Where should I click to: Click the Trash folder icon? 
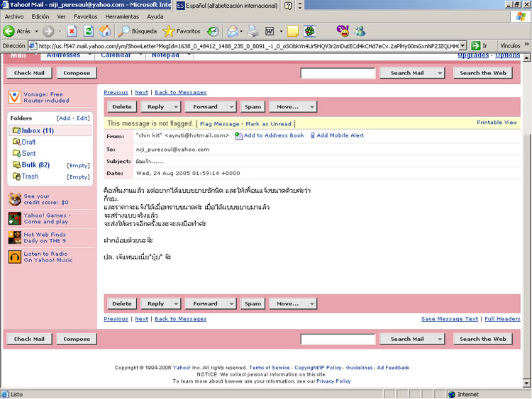click(16, 176)
